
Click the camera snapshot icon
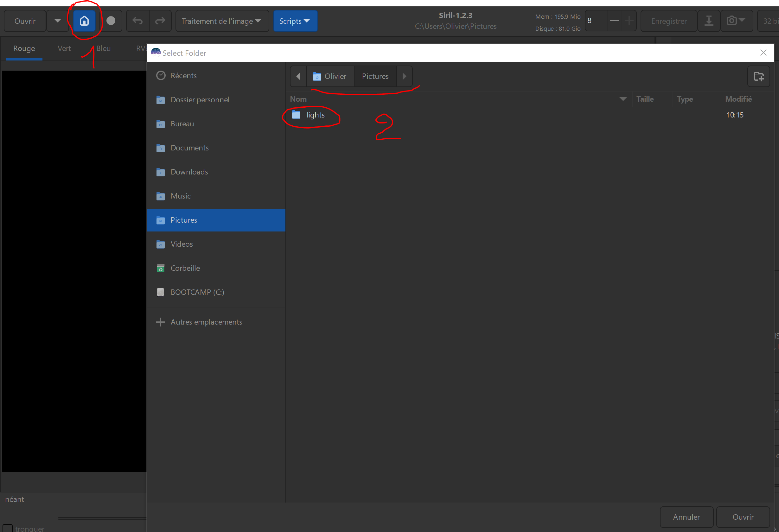pos(732,21)
